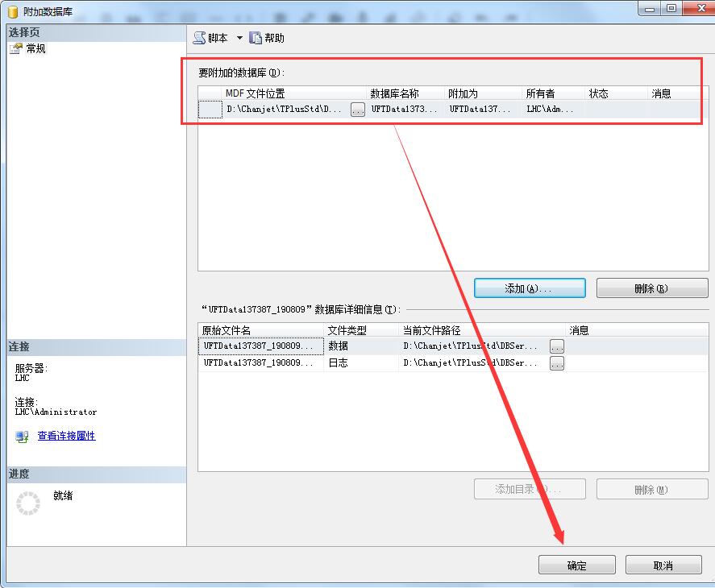Click the Help (帮助) toolbar icon

[x=256, y=38]
